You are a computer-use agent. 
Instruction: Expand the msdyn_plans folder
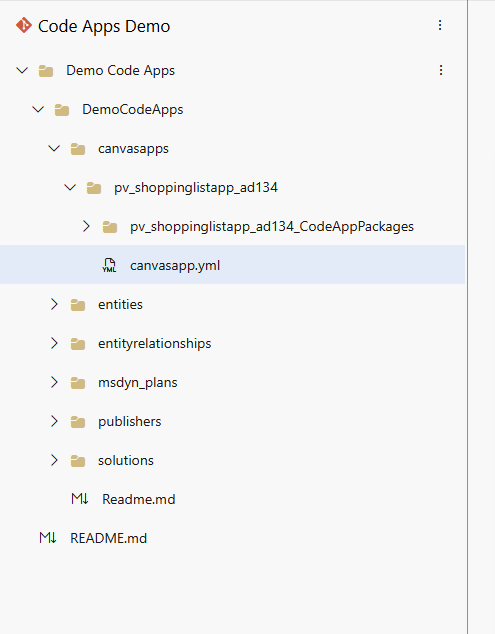click(x=54, y=382)
